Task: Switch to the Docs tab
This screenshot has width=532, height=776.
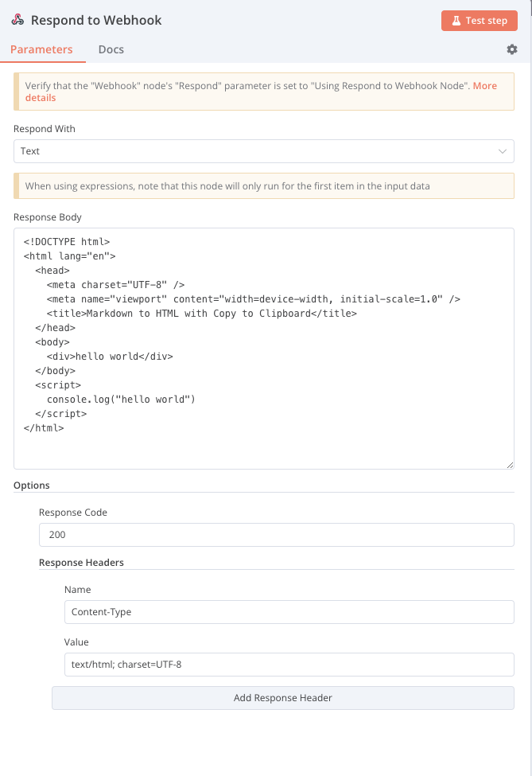Action: [x=111, y=49]
